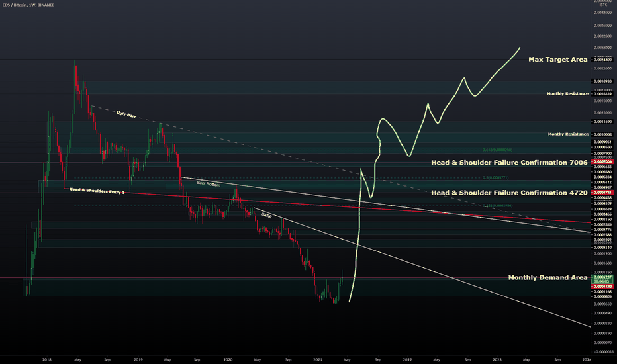Click the 0.0016339 price axis label
This screenshot has height=364, width=617.
coord(602,94)
